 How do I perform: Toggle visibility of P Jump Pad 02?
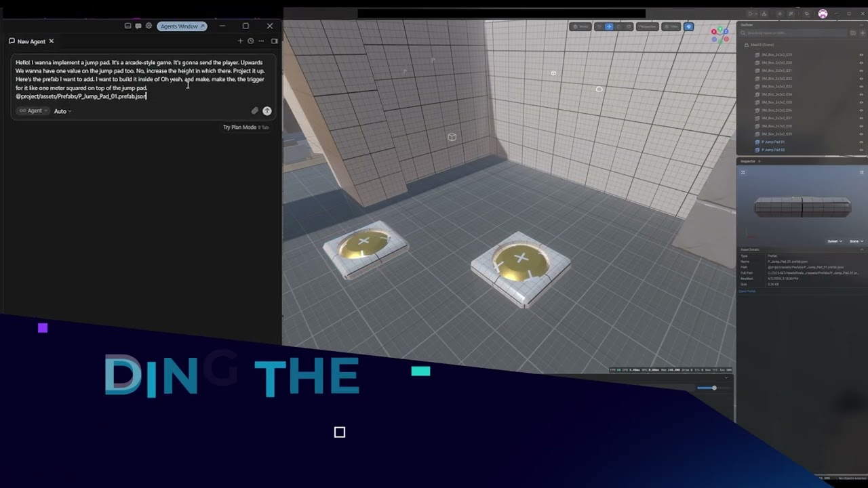coord(861,150)
